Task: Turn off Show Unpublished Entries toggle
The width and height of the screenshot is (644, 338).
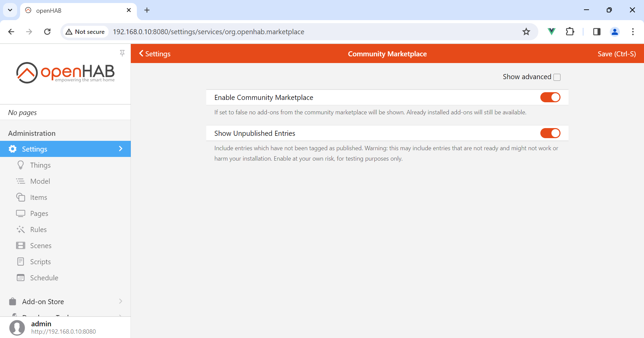Action: click(x=550, y=133)
